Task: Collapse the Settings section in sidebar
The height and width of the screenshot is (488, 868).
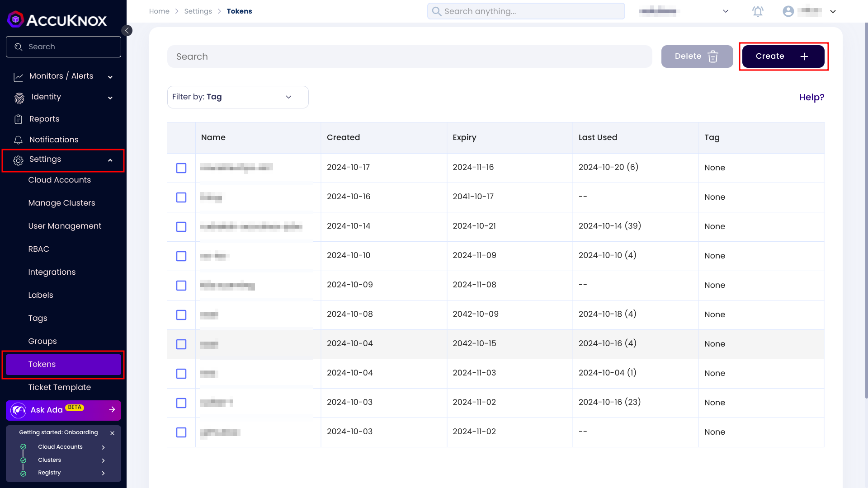Action: (x=110, y=160)
